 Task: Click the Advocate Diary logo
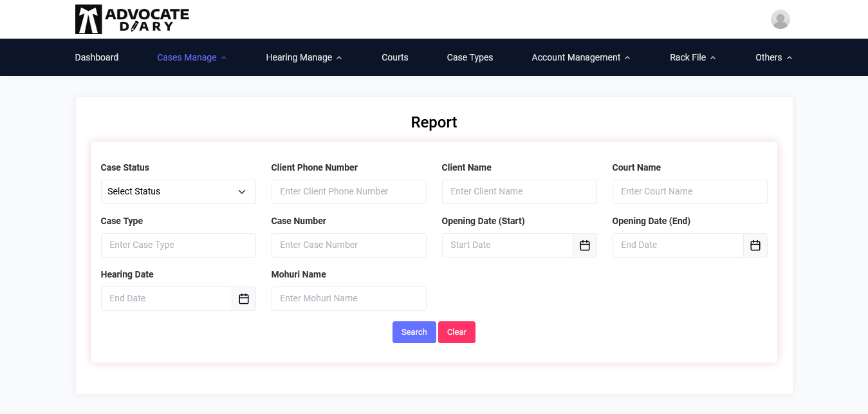132,19
